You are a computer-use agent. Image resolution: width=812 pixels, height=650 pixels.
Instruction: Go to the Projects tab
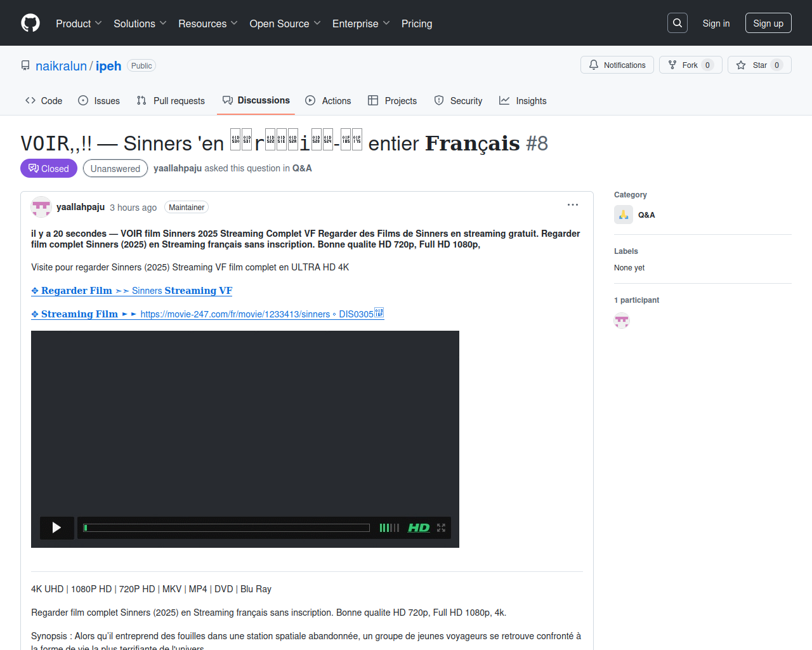point(393,101)
